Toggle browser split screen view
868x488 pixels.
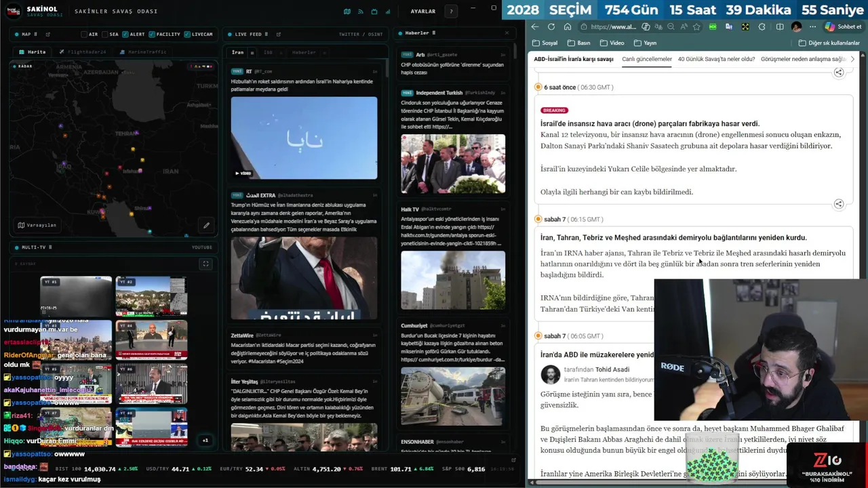pyautogui.click(x=779, y=27)
